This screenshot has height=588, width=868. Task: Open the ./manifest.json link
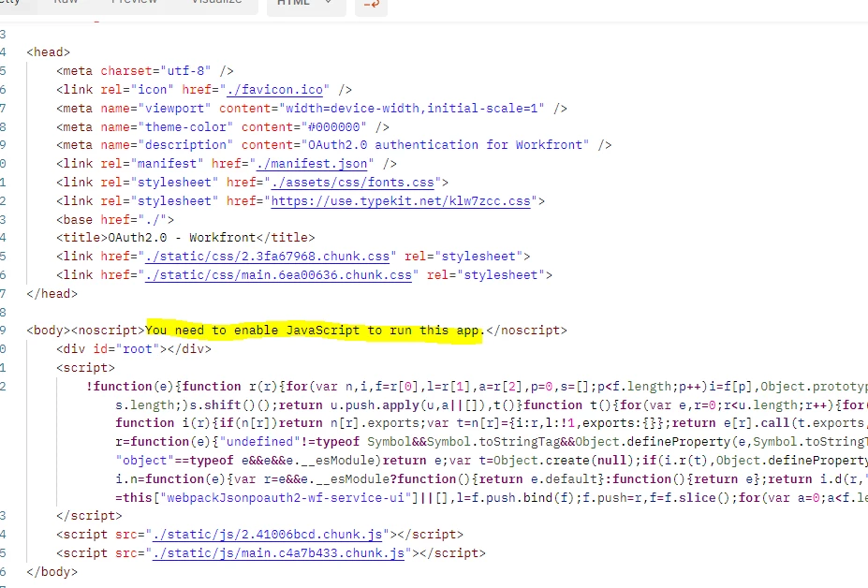(312, 164)
